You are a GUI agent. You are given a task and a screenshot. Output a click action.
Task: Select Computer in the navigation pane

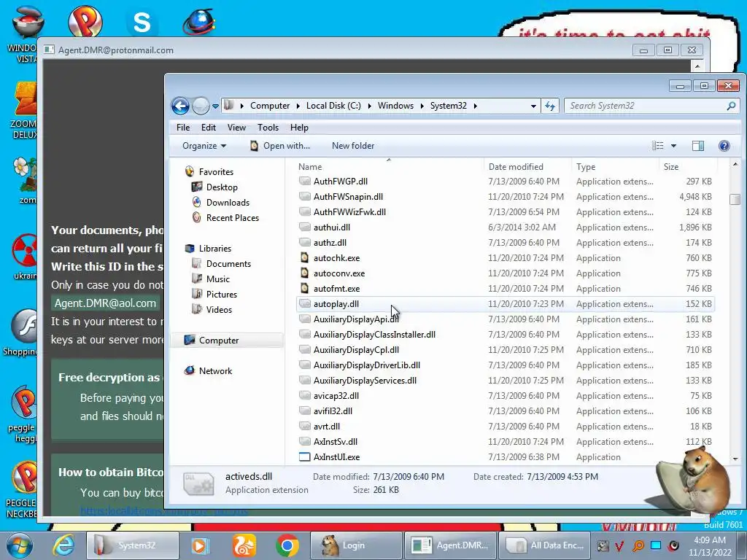pyautogui.click(x=219, y=341)
